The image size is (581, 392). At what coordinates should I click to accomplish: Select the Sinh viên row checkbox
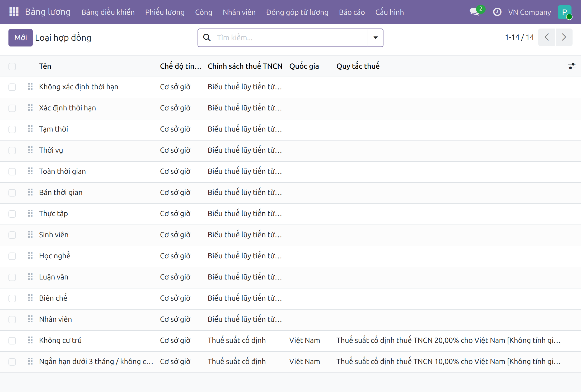click(x=12, y=235)
